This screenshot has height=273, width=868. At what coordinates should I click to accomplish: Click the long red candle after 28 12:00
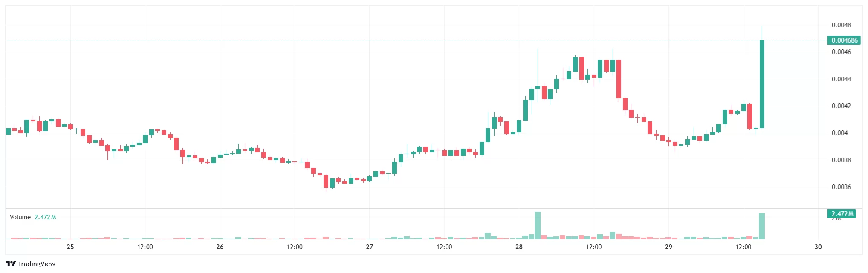pos(619,79)
